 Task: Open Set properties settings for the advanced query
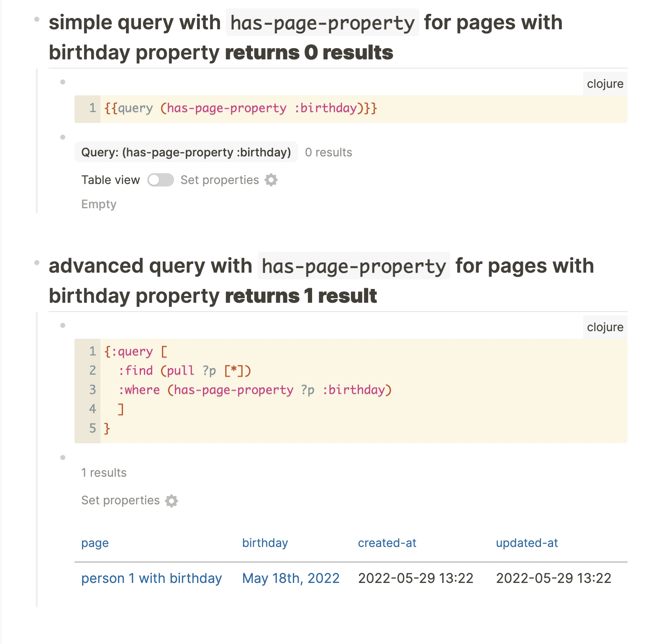pyautogui.click(x=171, y=501)
